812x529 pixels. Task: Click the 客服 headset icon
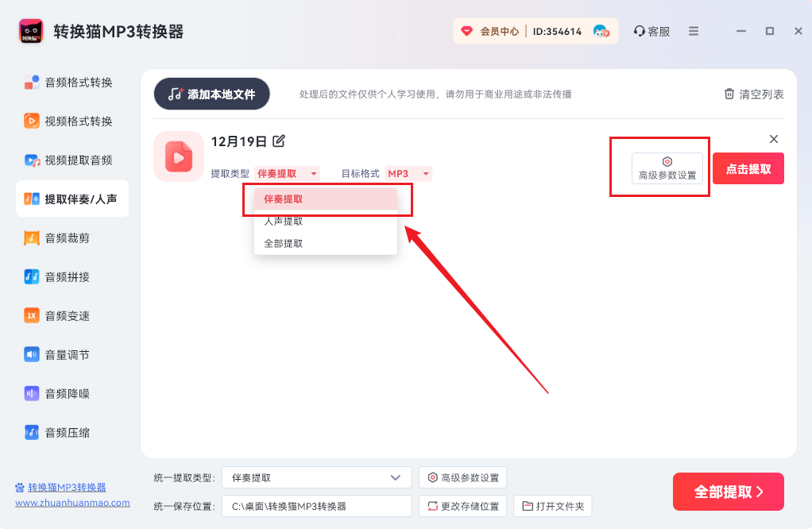640,32
